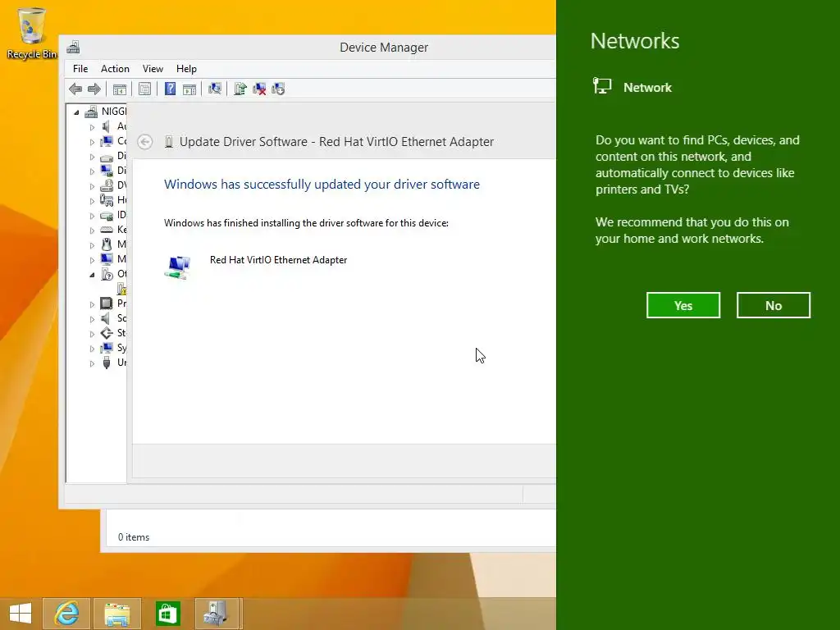Toggle the Show/Hide Console Tree toolbar icon
Image resolution: width=840 pixels, height=630 pixels.
click(120, 89)
